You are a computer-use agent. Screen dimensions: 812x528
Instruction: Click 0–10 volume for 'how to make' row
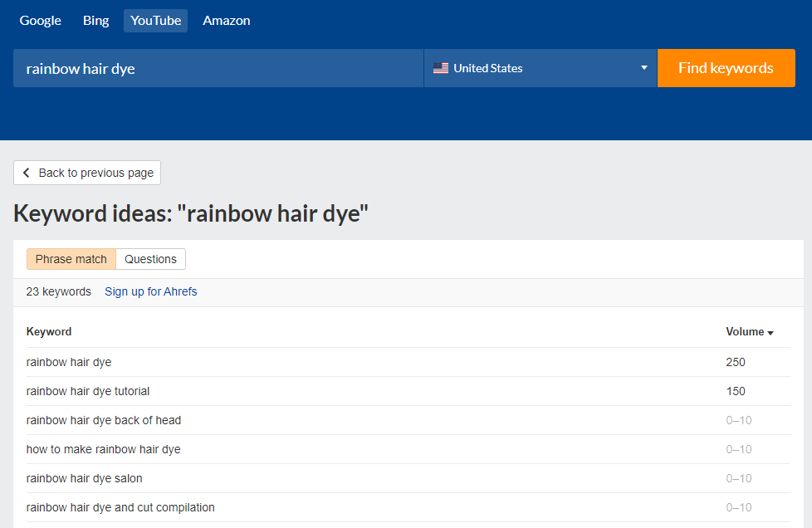(738, 449)
